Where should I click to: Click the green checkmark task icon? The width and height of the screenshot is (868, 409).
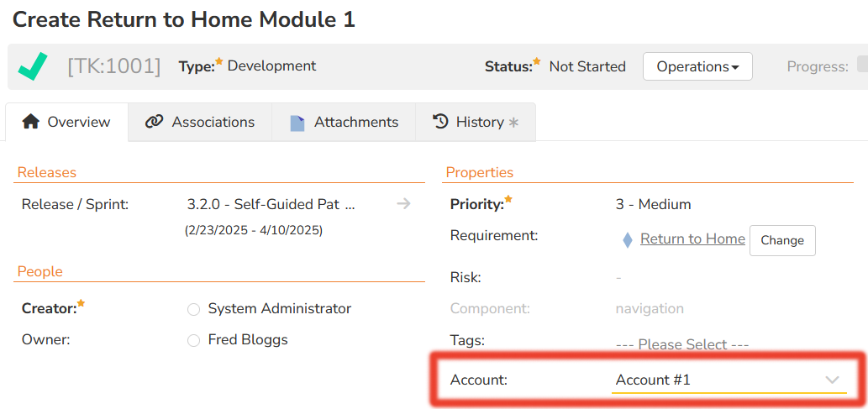click(32, 66)
